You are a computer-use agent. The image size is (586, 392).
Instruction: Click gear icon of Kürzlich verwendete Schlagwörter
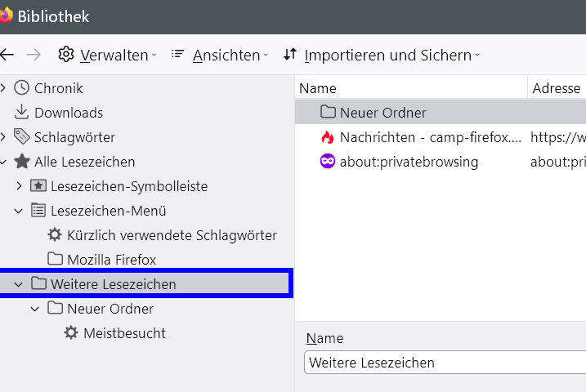pyautogui.click(x=55, y=235)
